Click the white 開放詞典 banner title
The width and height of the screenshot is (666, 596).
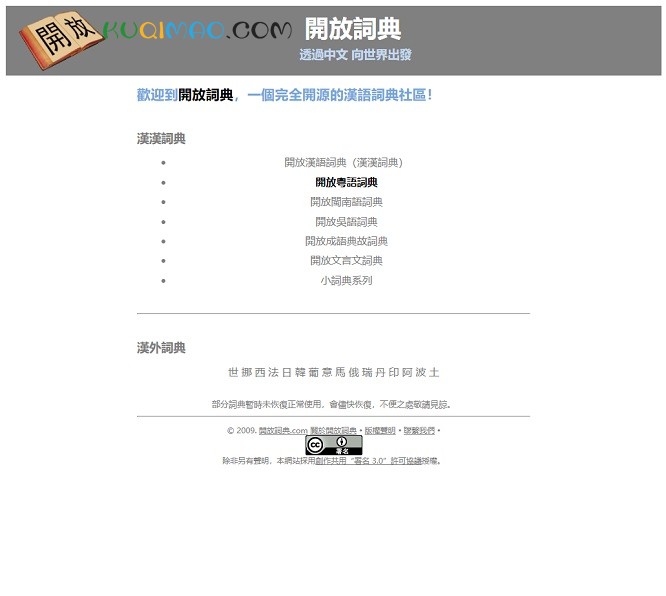coord(353,29)
